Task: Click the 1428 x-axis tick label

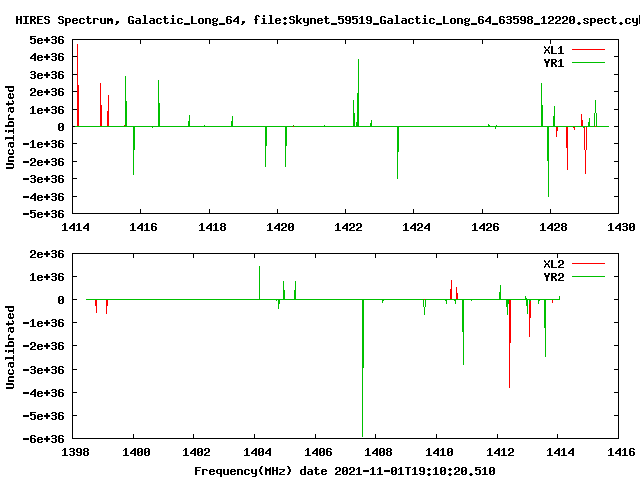Action: click(553, 227)
